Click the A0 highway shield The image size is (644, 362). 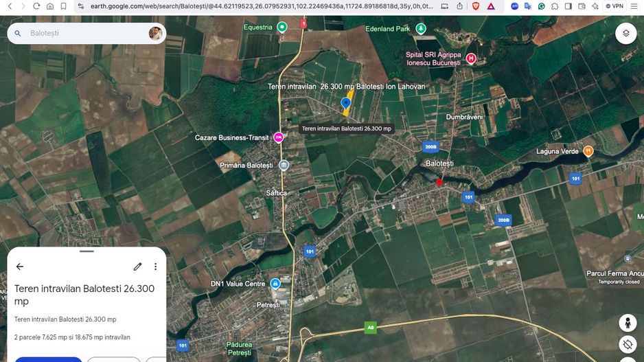point(371,328)
